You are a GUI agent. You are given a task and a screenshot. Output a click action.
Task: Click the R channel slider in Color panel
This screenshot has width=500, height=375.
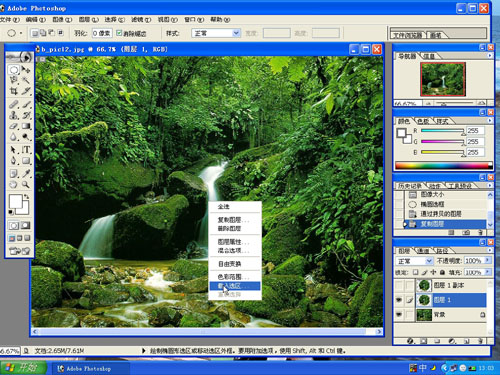coord(442,131)
